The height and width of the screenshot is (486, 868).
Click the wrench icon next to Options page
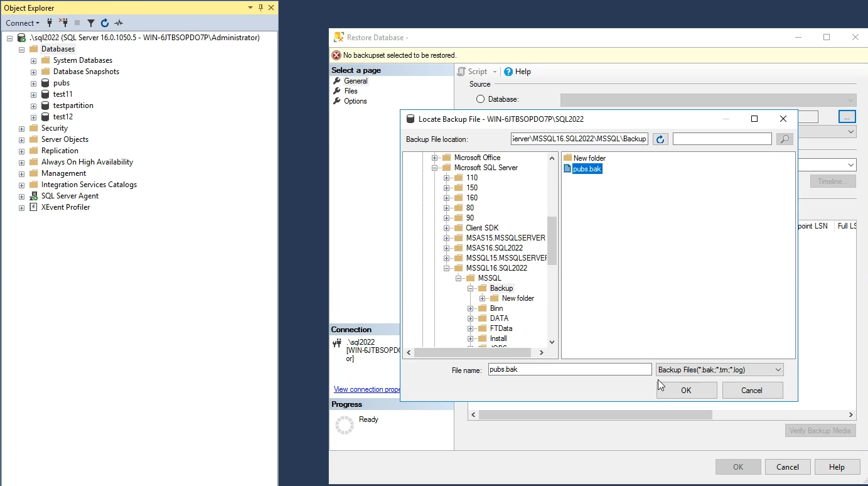(337, 101)
